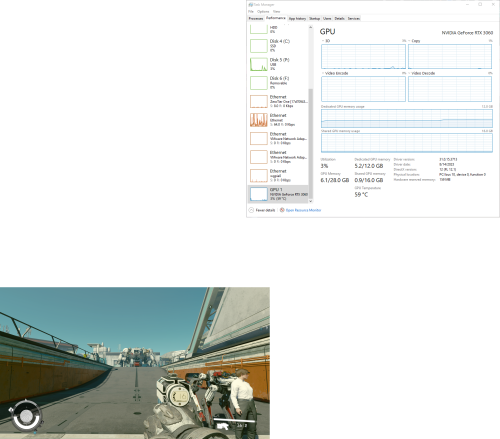The height and width of the screenshot is (439, 500).
Task: Open the File menu
Action: coord(251,11)
